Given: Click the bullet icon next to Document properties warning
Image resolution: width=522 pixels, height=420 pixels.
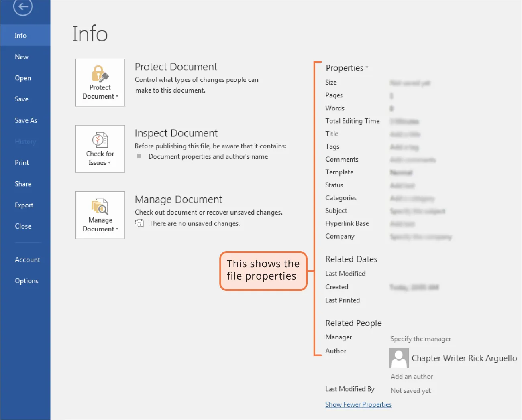Looking at the screenshot, I should click(x=139, y=156).
